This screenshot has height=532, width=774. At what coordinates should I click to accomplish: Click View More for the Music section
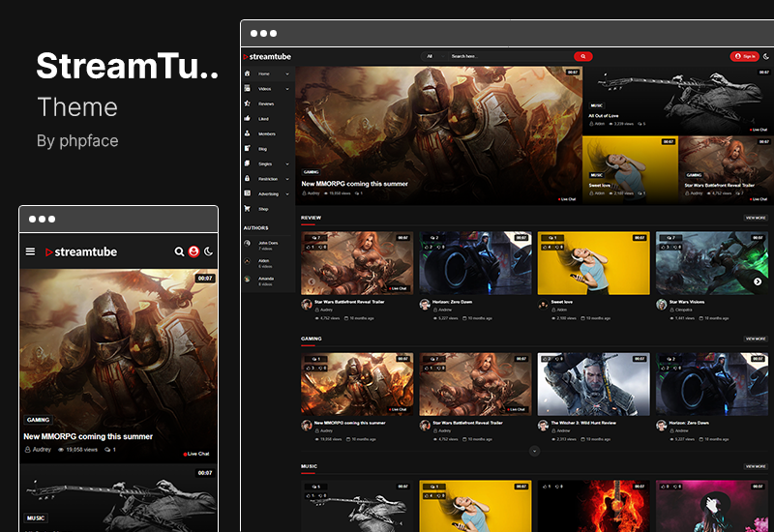756,466
